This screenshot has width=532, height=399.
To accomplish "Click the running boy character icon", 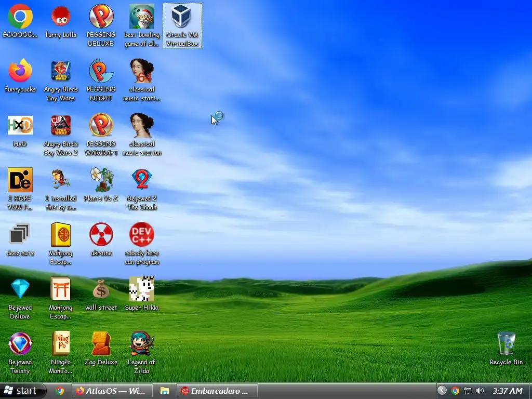I will [61, 180].
